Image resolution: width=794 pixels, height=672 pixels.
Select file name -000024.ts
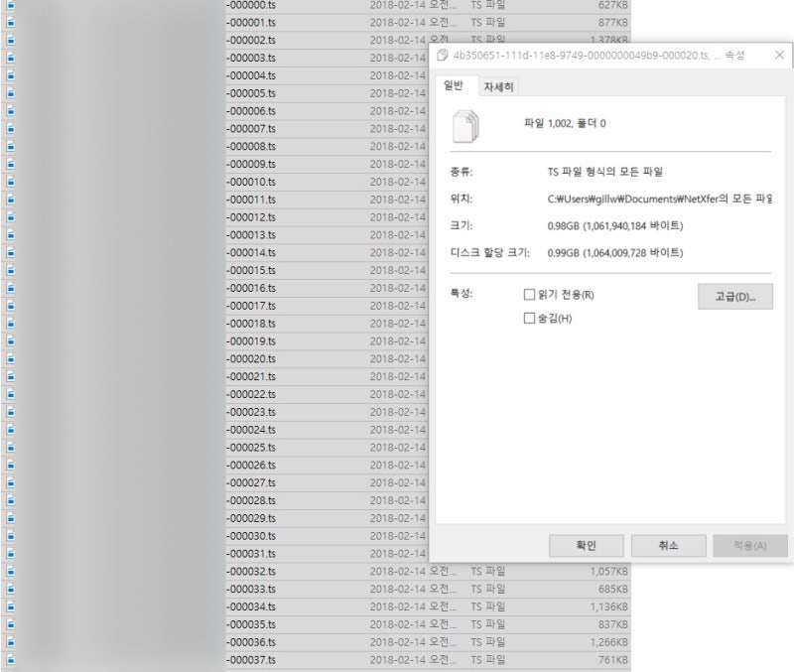click(251, 430)
